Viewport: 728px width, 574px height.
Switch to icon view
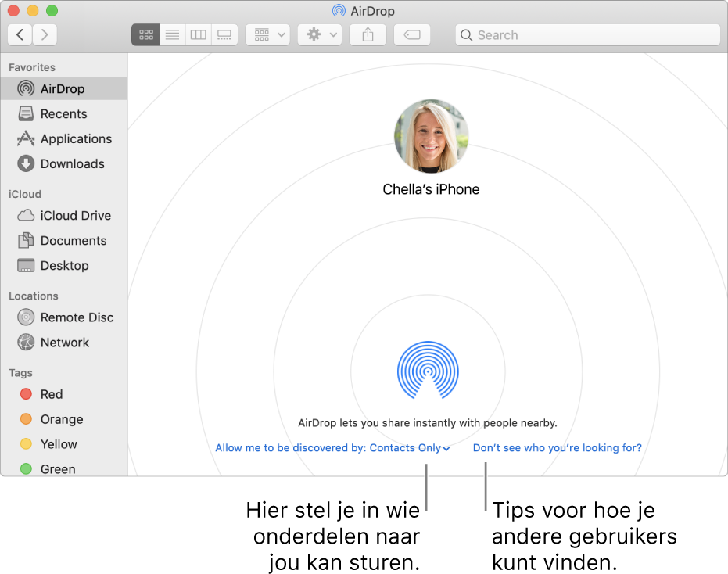[145, 35]
